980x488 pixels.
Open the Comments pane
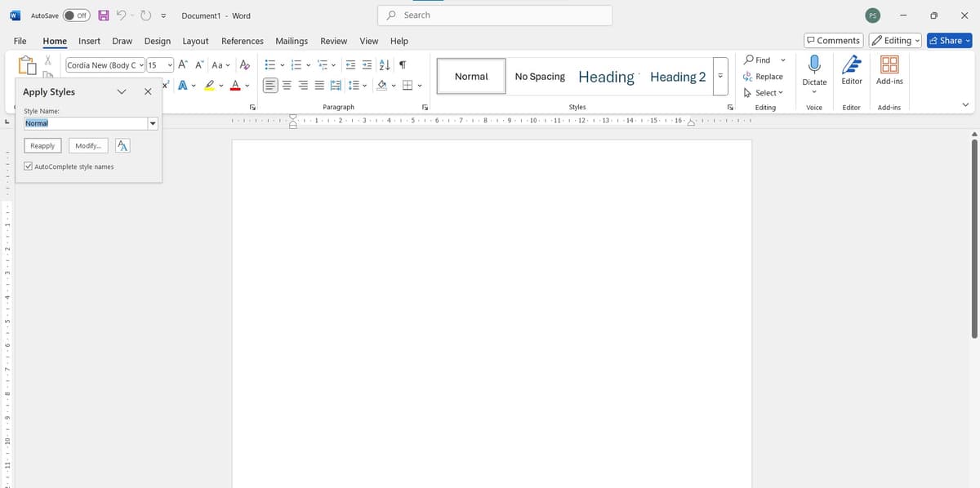click(x=833, y=41)
